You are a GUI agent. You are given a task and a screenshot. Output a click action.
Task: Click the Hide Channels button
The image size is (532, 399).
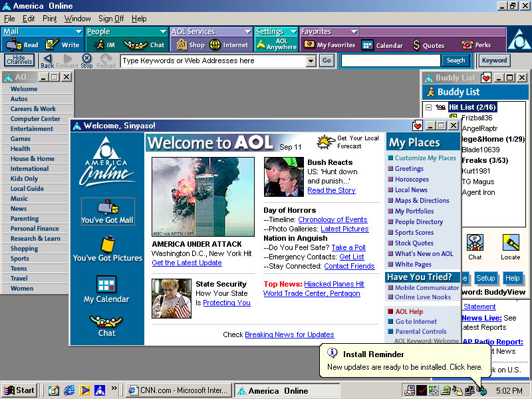click(19, 60)
